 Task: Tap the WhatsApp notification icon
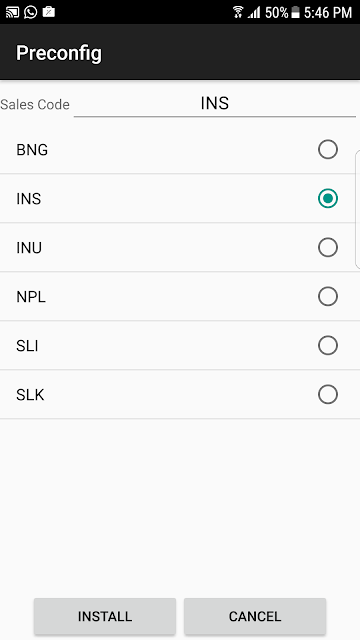31,12
